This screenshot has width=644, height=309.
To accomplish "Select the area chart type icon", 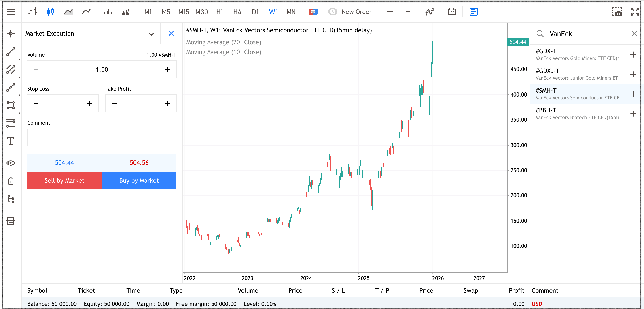I will (68, 12).
